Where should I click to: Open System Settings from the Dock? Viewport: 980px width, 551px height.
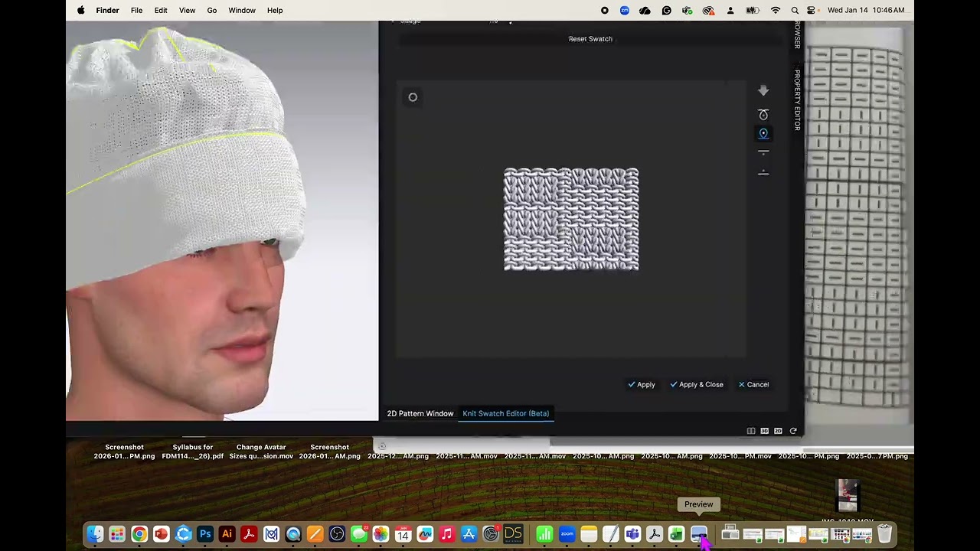pos(491,534)
